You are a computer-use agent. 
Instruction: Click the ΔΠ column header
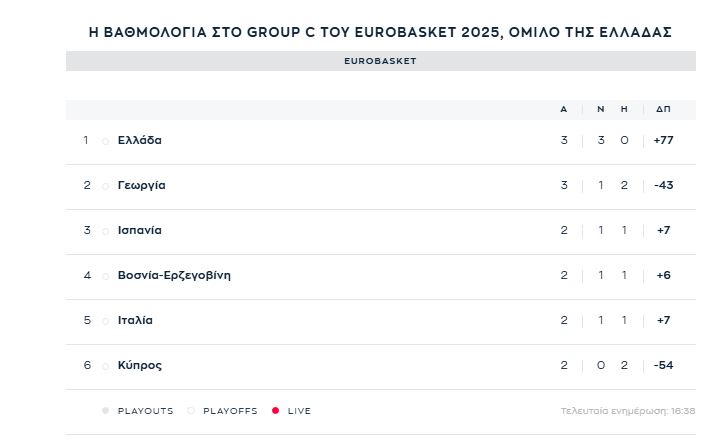[x=663, y=109]
